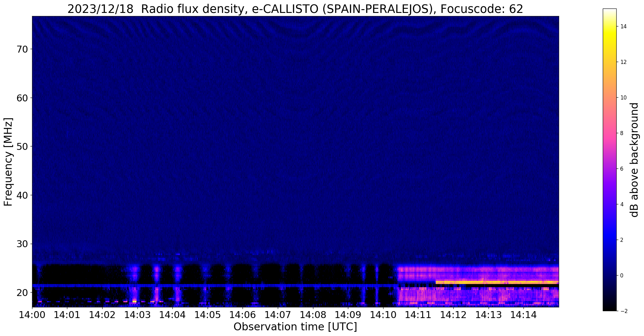Click the 14:12 time tick label
This screenshot has width=644, height=336.
(x=453, y=315)
